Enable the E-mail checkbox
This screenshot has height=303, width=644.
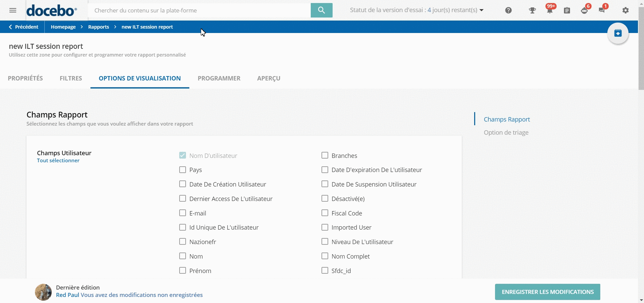click(183, 213)
